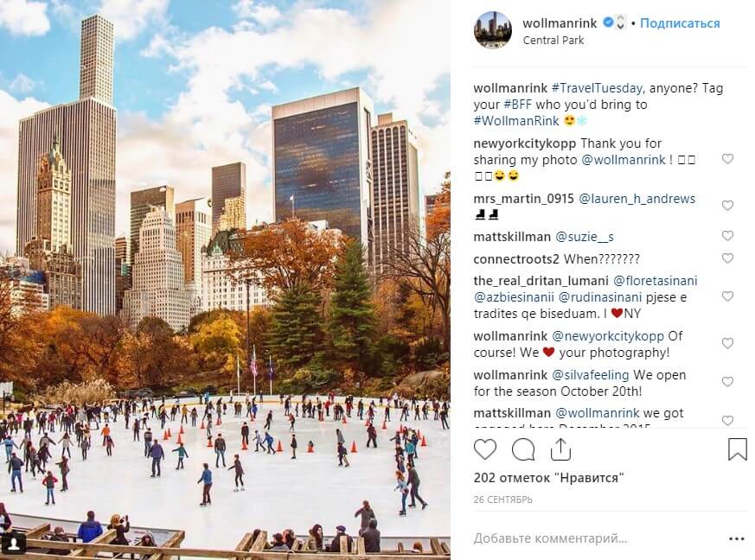Click the verified badge next to wollmanrink
This screenshot has height=560, width=755.
coord(608,22)
